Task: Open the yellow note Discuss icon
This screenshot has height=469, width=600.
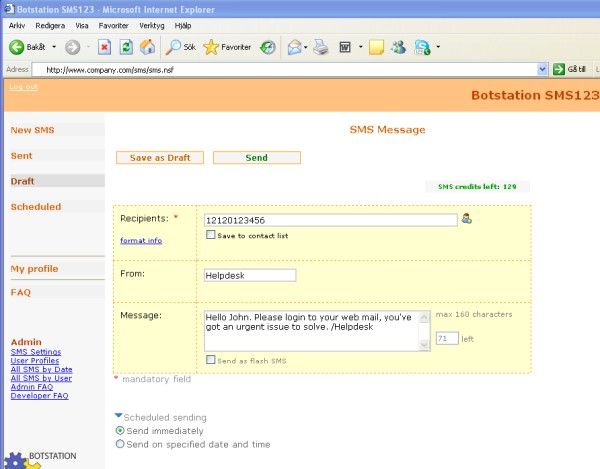Action: [x=376, y=47]
